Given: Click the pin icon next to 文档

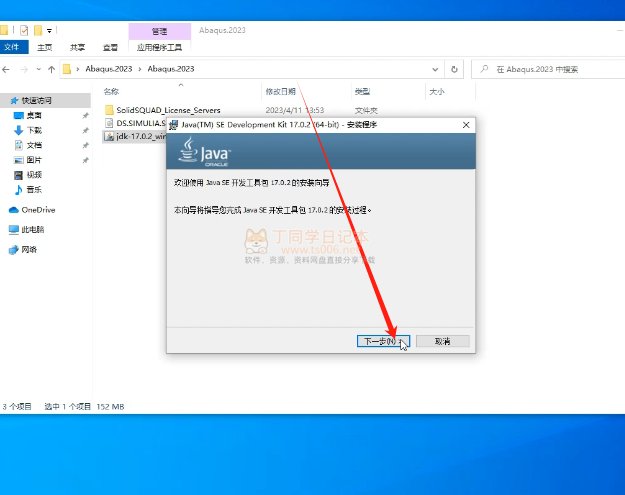Looking at the screenshot, I should (x=85, y=145).
